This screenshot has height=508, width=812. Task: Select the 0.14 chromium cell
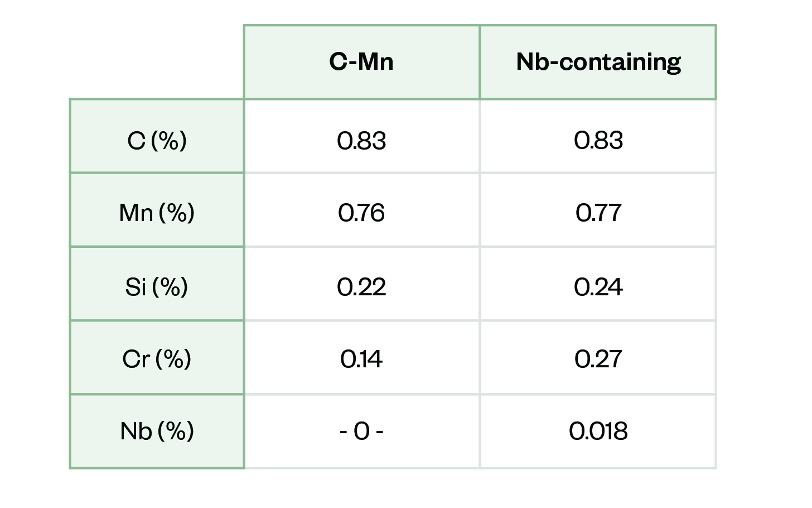click(x=361, y=358)
